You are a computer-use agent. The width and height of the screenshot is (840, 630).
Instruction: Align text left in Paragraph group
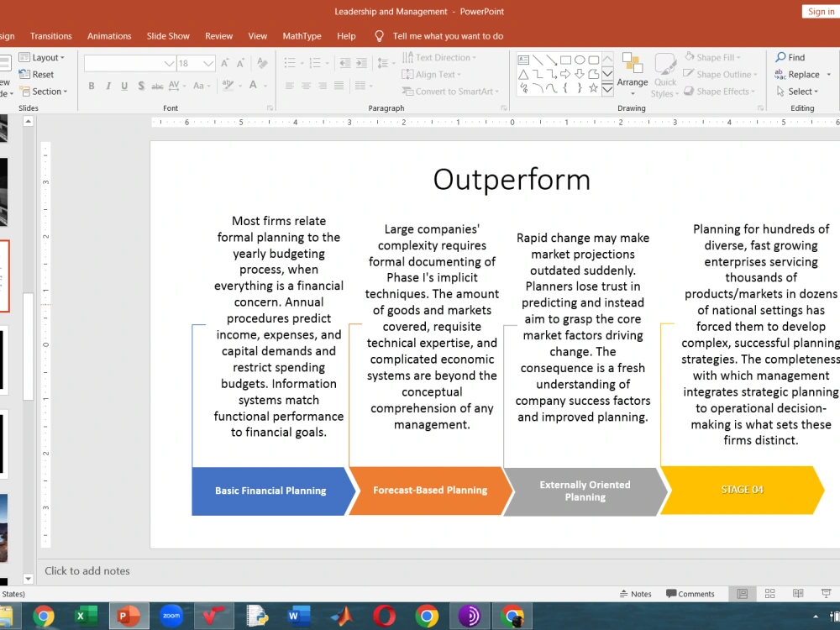click(289, 86)
